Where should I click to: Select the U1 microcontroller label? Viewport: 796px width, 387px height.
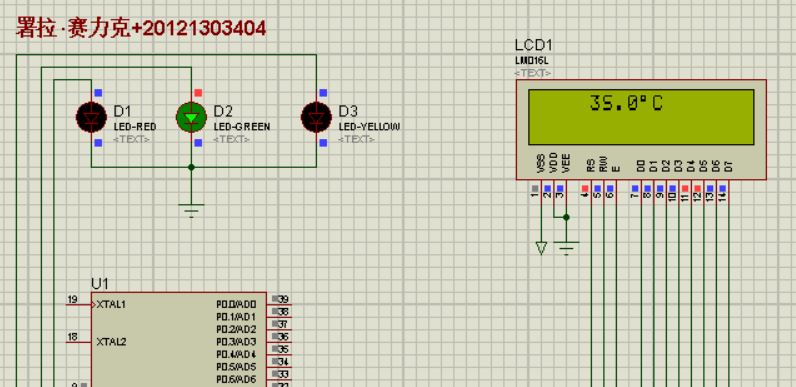[x=100, y=283]
